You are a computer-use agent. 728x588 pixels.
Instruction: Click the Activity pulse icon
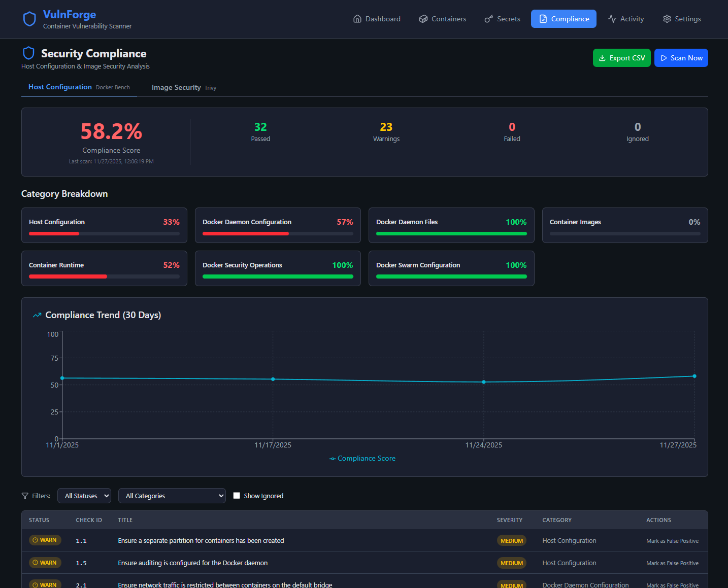point(612,19)
